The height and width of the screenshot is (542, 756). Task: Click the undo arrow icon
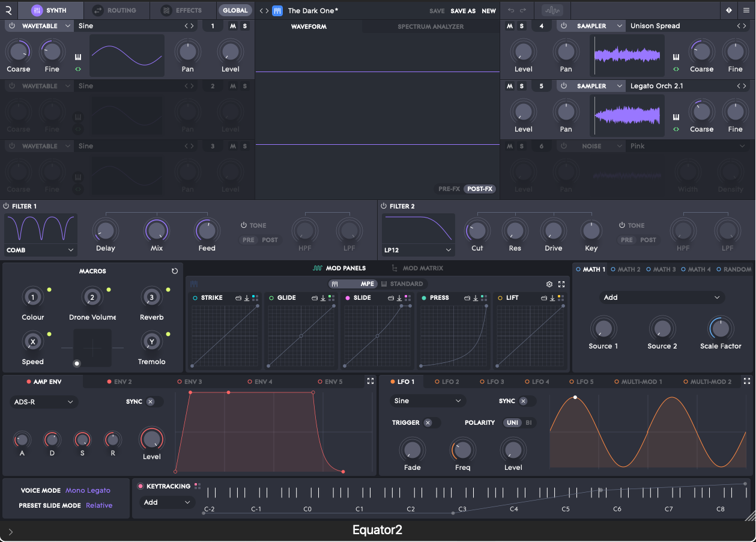[511, 10]
